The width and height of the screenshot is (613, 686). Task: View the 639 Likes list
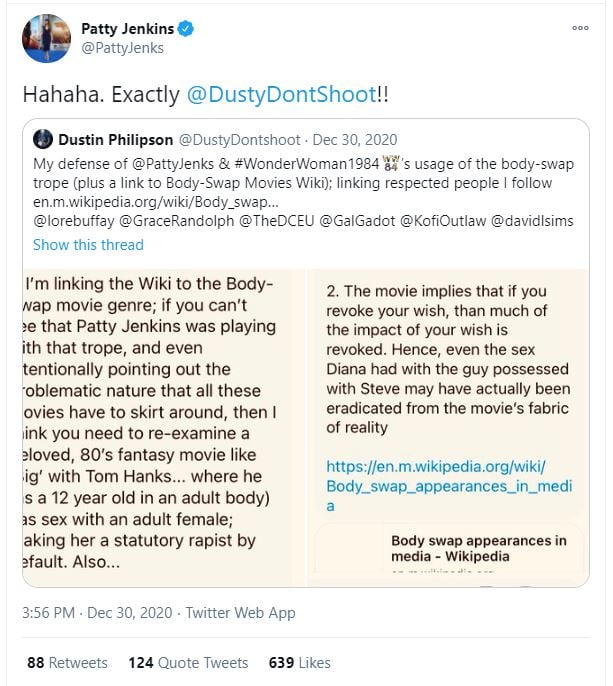[299, 662]
